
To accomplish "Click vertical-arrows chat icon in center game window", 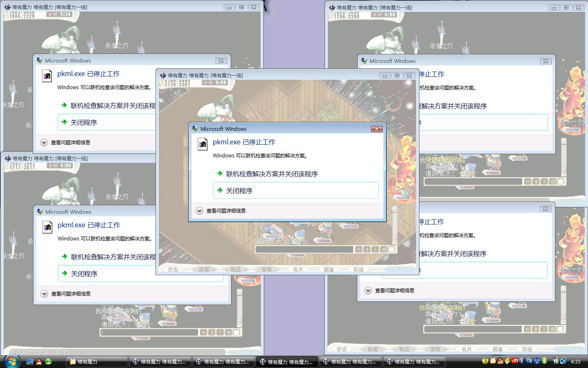I will pos(367,249).
